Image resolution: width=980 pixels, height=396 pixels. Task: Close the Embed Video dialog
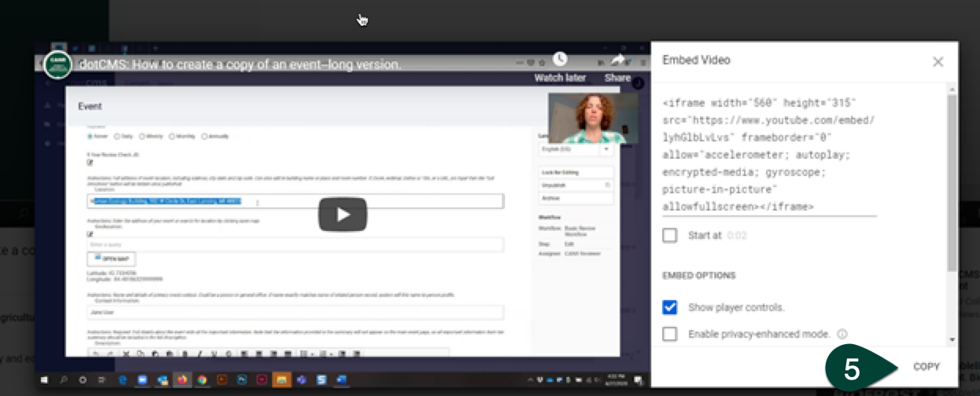(938, 61)
